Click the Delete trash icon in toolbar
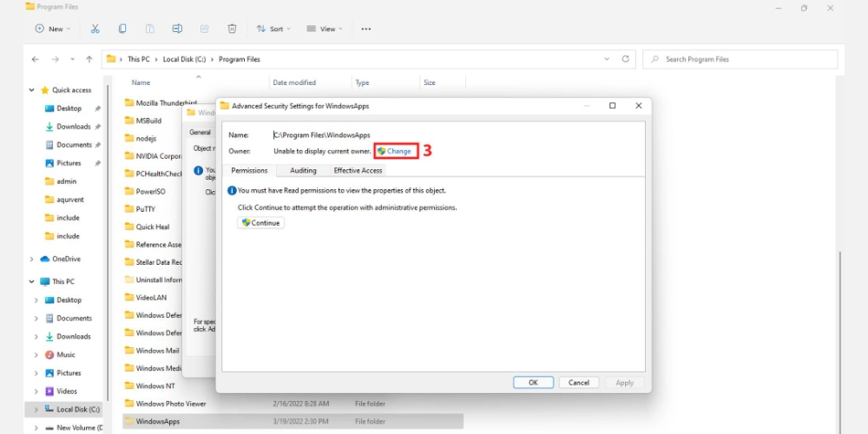 pos(232,29)
